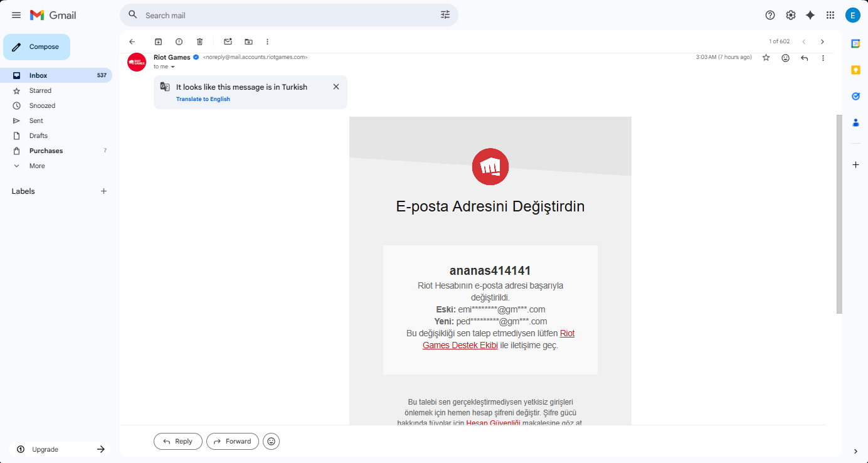Go to the older email arrow
Image resolution: width=868 pixels, height=463 pixels.
[x=822, y=41]
